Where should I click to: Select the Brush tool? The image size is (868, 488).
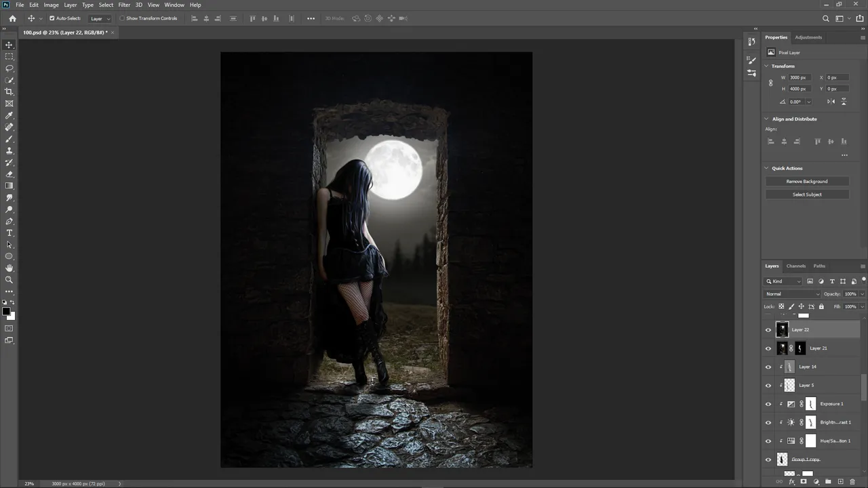[9, 139]
